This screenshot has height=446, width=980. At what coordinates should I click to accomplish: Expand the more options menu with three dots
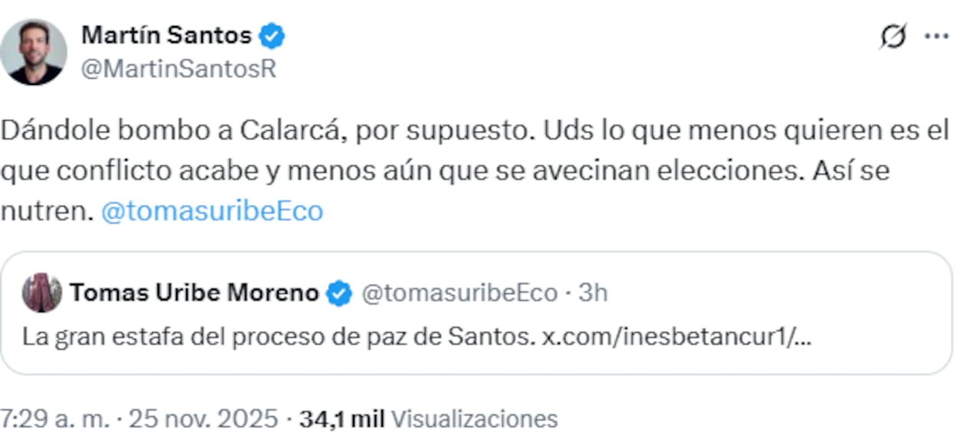pyautogui.click(x=936, y=35)
